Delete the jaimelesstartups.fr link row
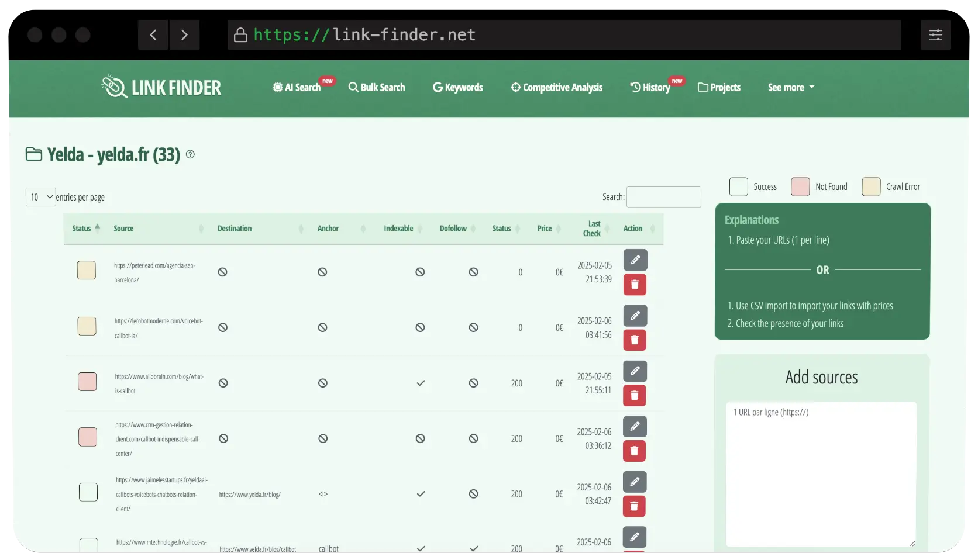The image size is (978, 560). [x=635, y=506]
